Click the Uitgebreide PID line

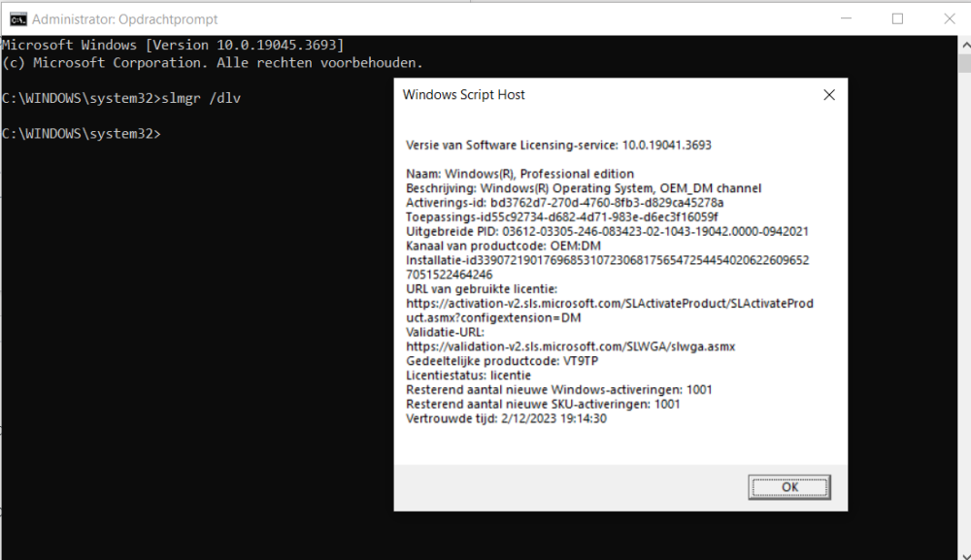(x=607, y=231)
